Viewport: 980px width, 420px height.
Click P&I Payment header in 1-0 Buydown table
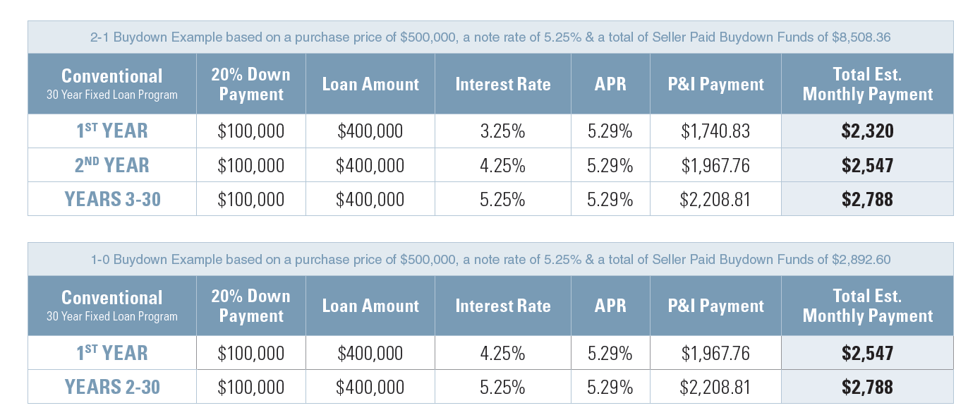(x=715, y=306)
